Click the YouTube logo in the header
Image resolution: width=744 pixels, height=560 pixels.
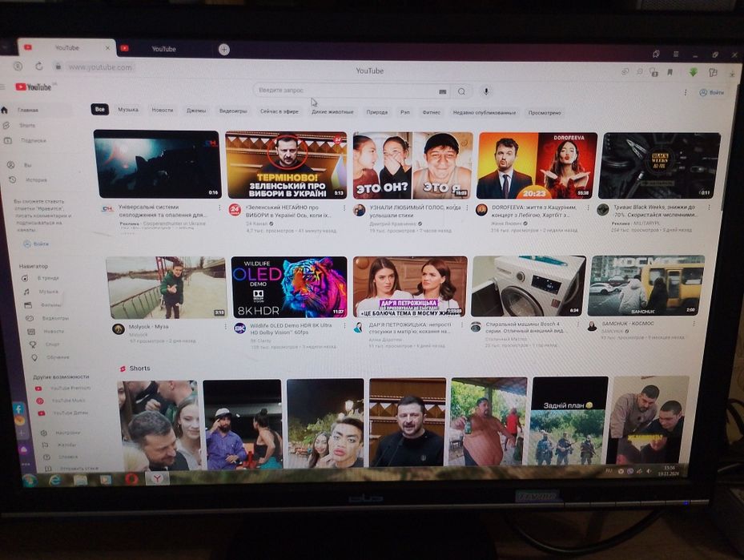point(34,87)
